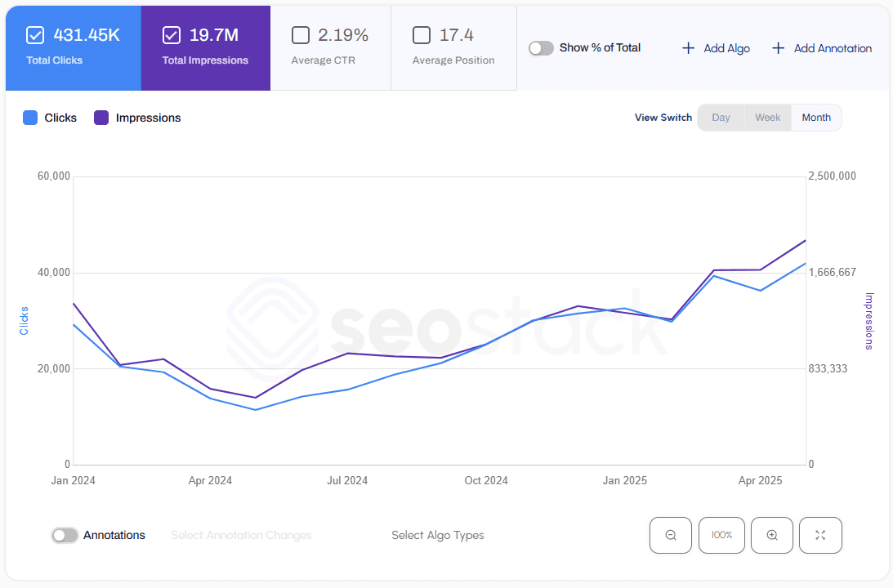This screenshot has height=588, width=893.
Task: Enable the Average Position checkbox
Action: click(x=422, y=34)
